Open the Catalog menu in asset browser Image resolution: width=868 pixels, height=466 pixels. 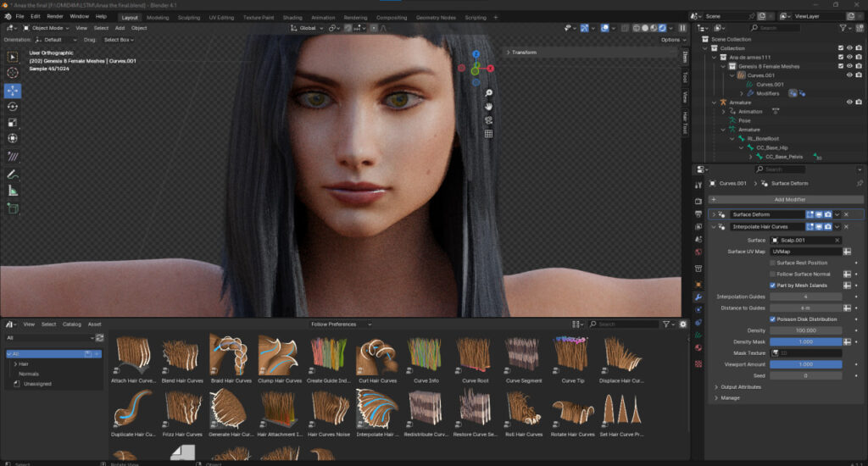tap(71, 325)
